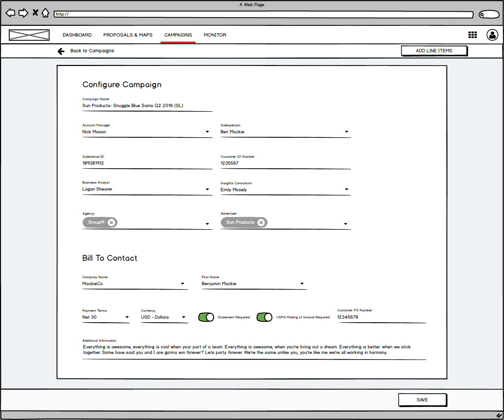The width and height of the screenshot is (504, 420).
Task: Remove the GroupM agency chip
Action: click(111, 222)
